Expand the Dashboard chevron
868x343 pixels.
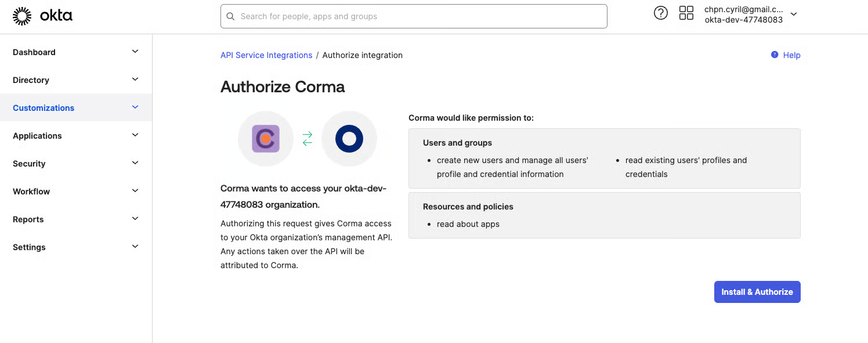click(x=135, y=52)
